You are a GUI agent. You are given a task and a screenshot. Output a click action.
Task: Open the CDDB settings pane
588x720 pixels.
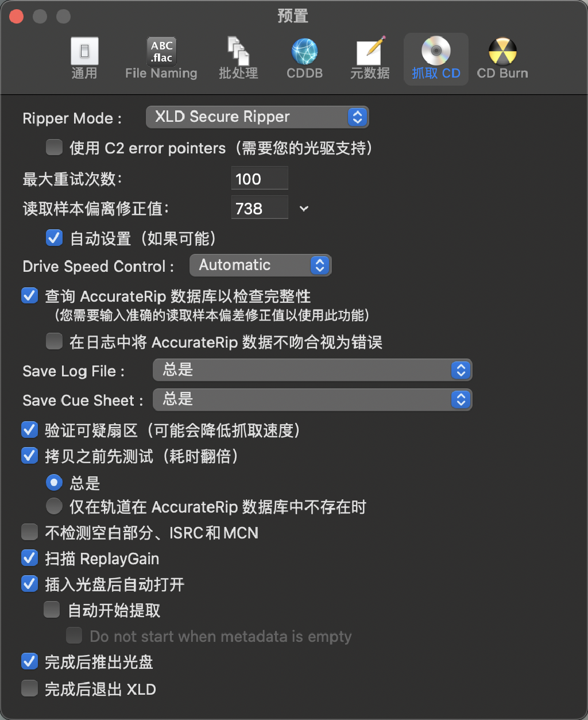[304, 57]
